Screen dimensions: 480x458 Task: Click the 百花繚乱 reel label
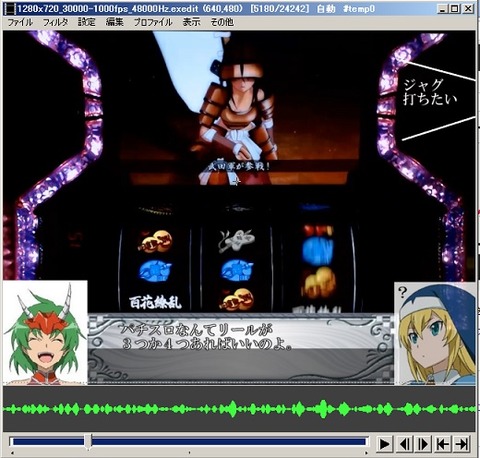155,302
